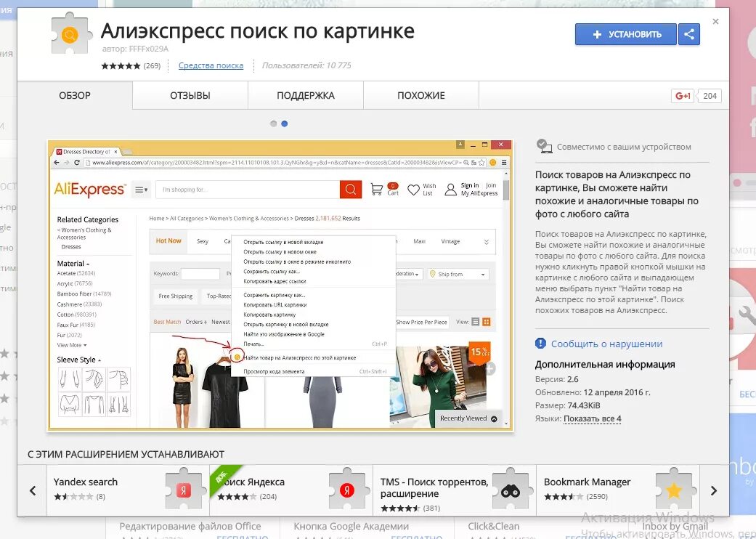Click the Free Shipping filter button
This screenshot has width=756, height=539.
(x=176, y=296)
